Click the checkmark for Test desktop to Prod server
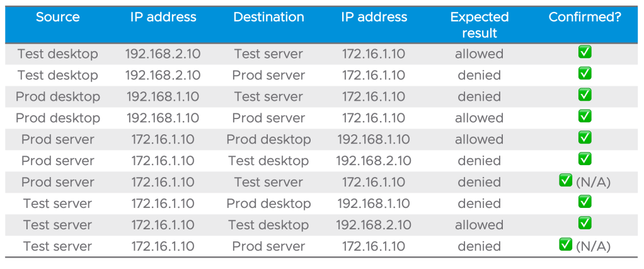 tap(585, 74)
